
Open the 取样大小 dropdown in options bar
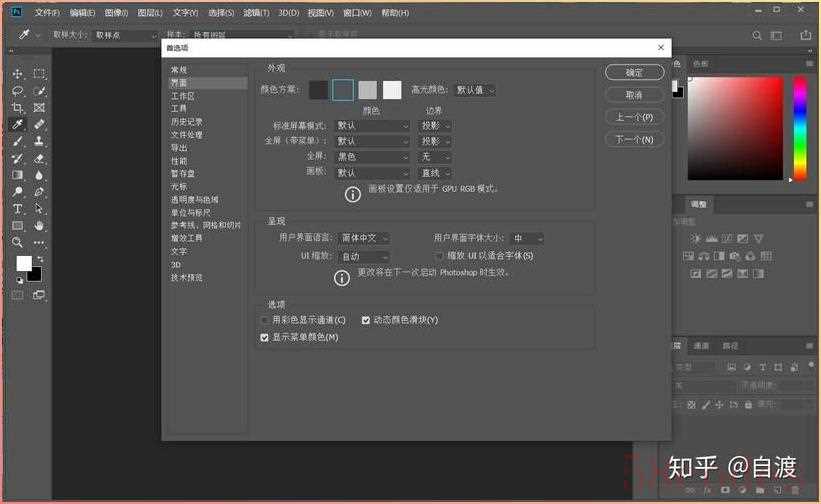[126, 35]
